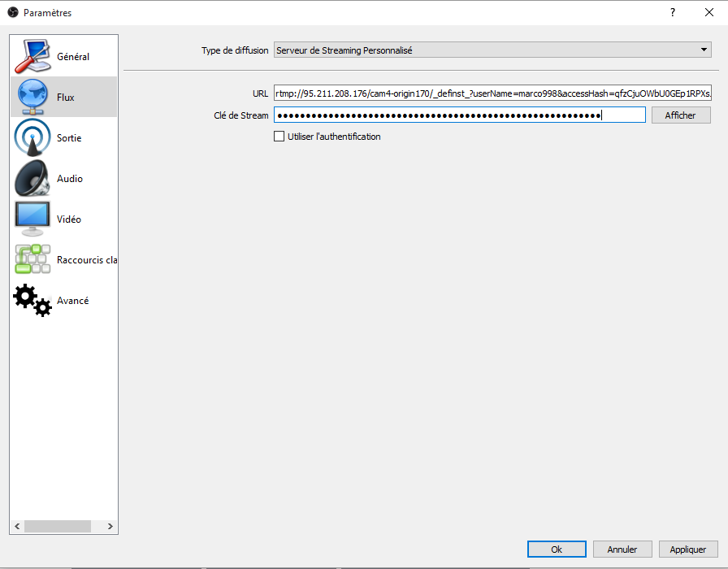Open the Avancé gears icon
The width and height of the screenshot is (728, 569).
(32, 300)
